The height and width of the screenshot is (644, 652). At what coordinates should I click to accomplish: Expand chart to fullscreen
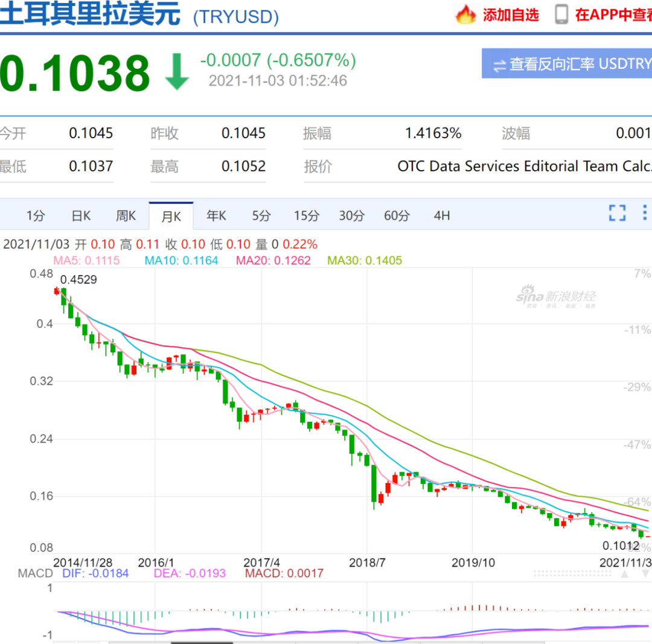pos(617,213)
